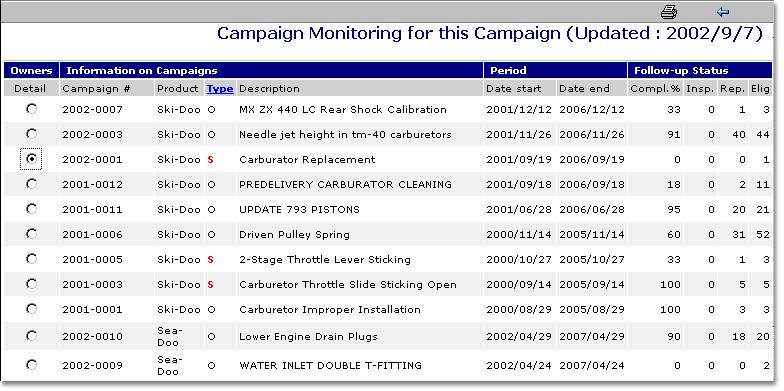Pick radio for Carburetor Improper Installation

(x=32, y=308)
